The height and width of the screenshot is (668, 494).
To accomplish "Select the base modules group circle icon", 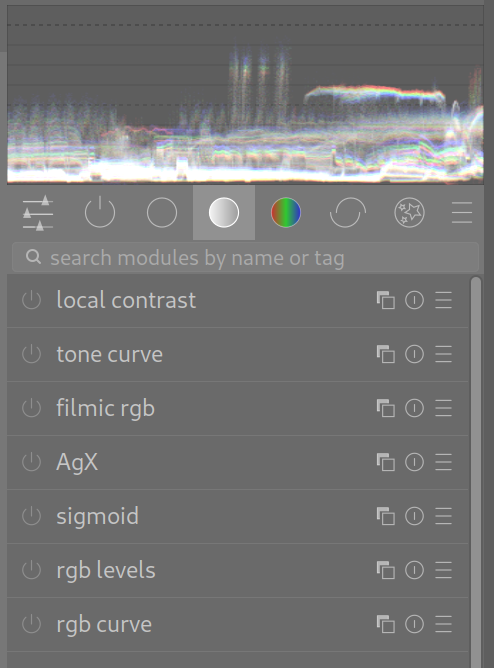I will [x=162, y=212].
